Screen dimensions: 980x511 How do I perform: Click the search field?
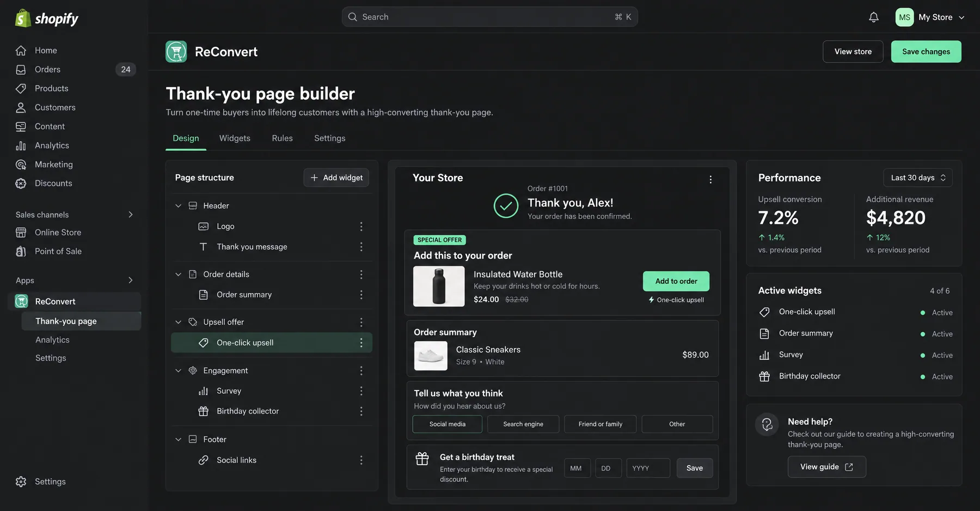pos(490,17)
